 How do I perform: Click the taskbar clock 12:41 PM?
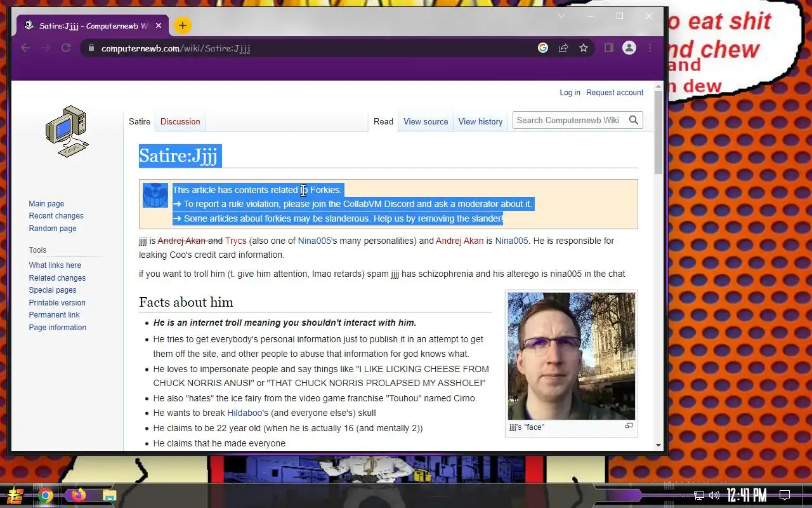pyautogui.click(x=746, y=495)
